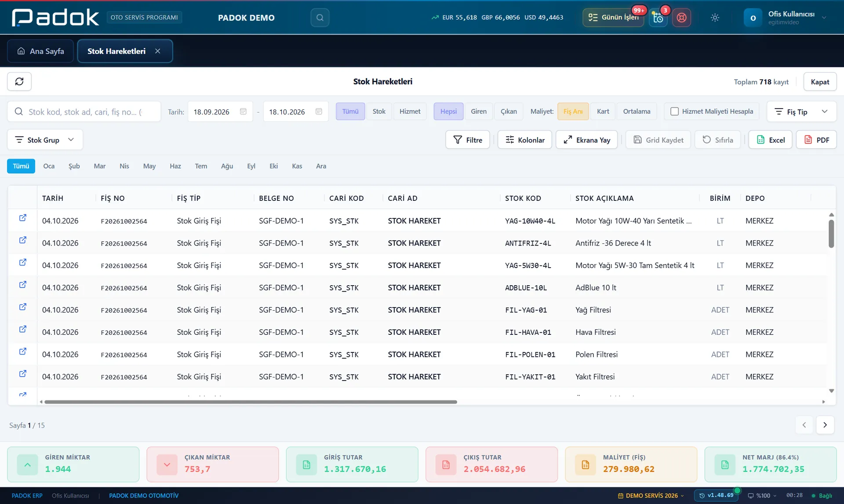The width and height of the screenshot is (844, 504).
Task: Choose Kart cost method
Action: (x=603, y=112)
